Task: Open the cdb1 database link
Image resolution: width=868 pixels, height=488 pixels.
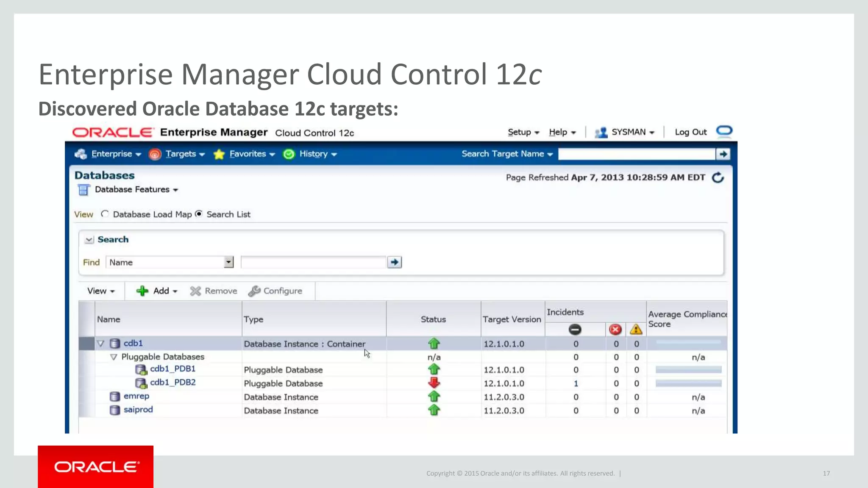Action: click(x=133, y=343)
